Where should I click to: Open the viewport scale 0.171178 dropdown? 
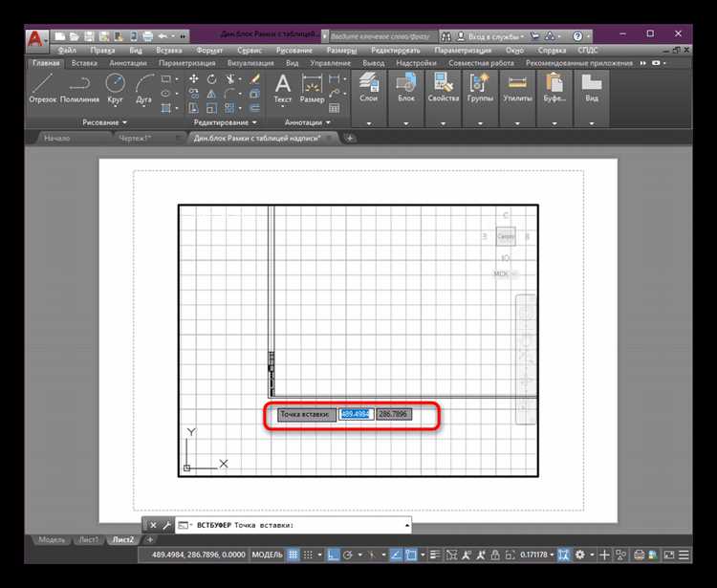(x=537, y=555)
